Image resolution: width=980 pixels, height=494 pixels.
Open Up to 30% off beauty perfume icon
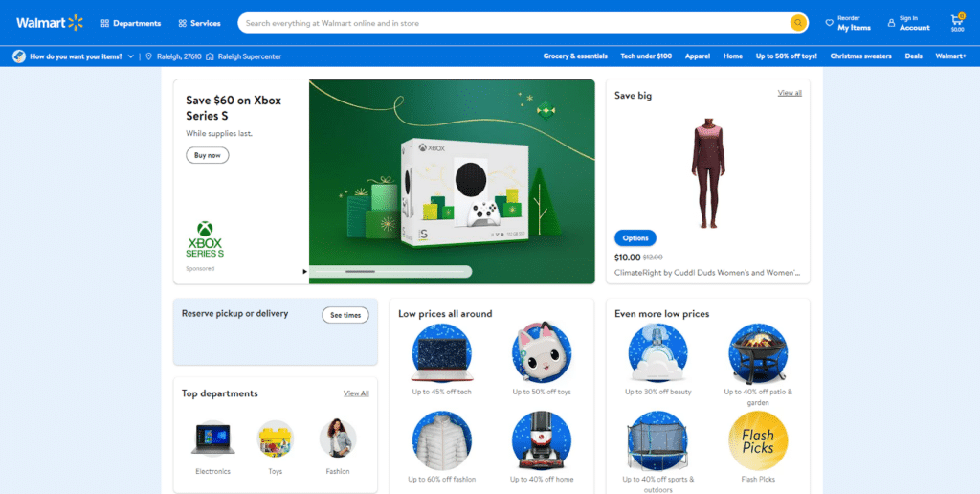click(x=657, y=353)
